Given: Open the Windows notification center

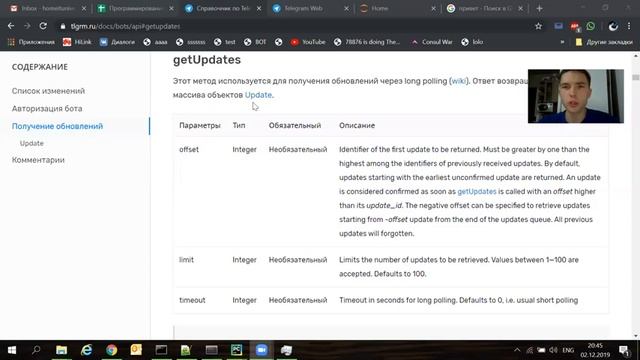Looking at the screenshot, I should click(624, 350).
